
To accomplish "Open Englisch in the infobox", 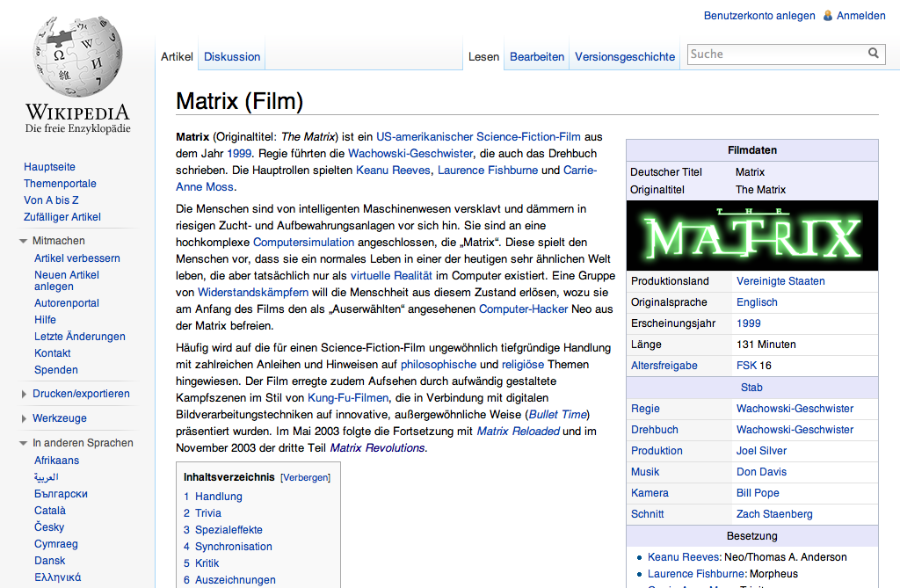I will [757, 302].
